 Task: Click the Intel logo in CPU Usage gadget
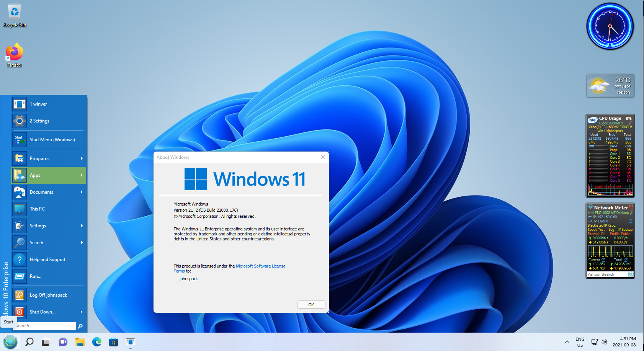(593, 120)
